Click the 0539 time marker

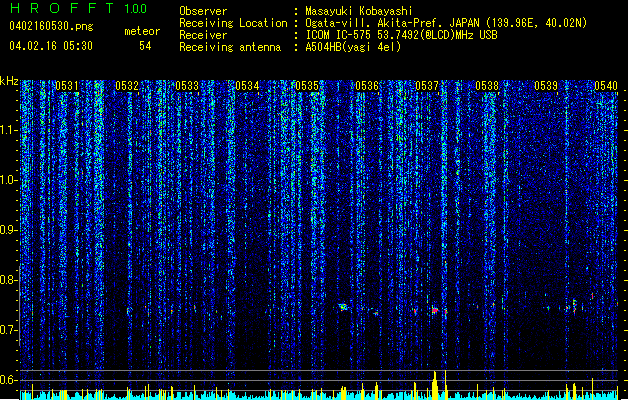546,86
